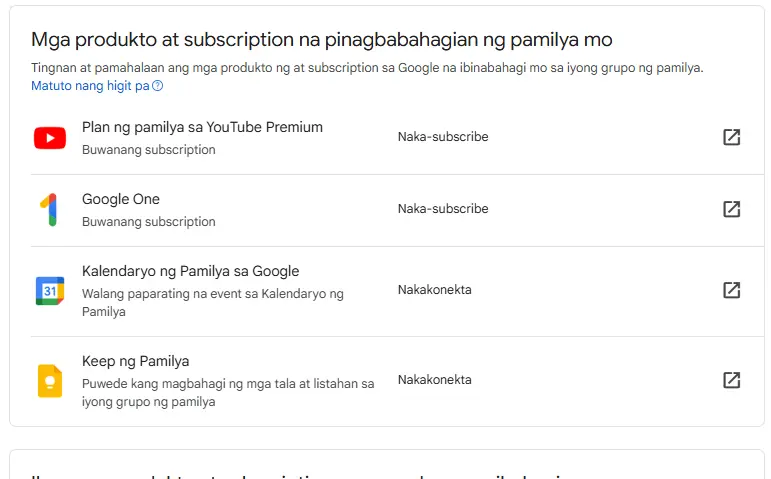This screenshot has height=479, width=771.
Task: Click Nakakonekta status in Keep row
Action: tap(435, 380)
